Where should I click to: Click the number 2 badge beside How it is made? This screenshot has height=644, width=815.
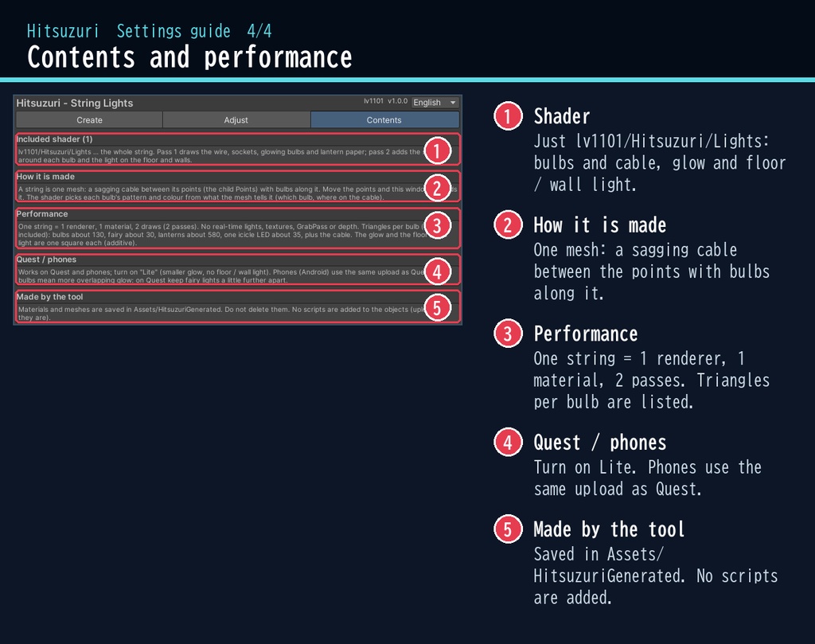pos(508,224)
